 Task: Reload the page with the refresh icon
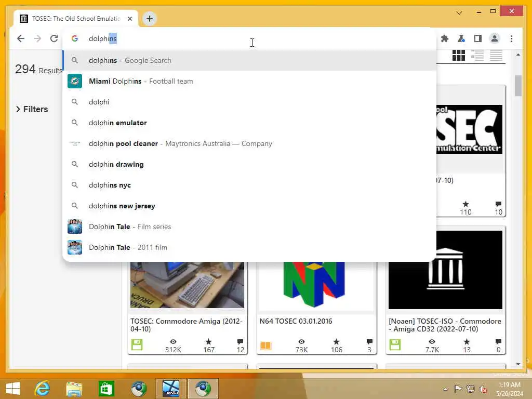coord(54,38)
